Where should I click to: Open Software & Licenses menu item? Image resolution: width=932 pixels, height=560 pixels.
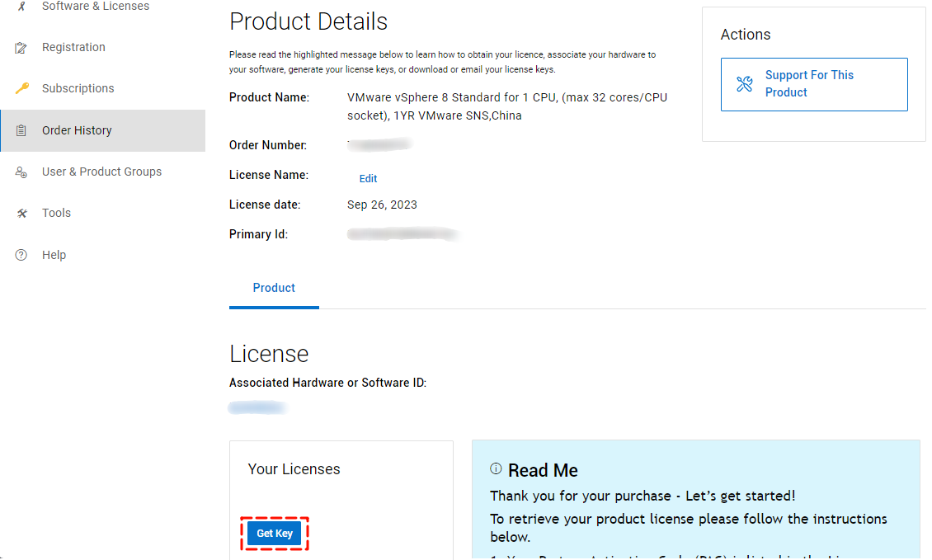(96, 6)
